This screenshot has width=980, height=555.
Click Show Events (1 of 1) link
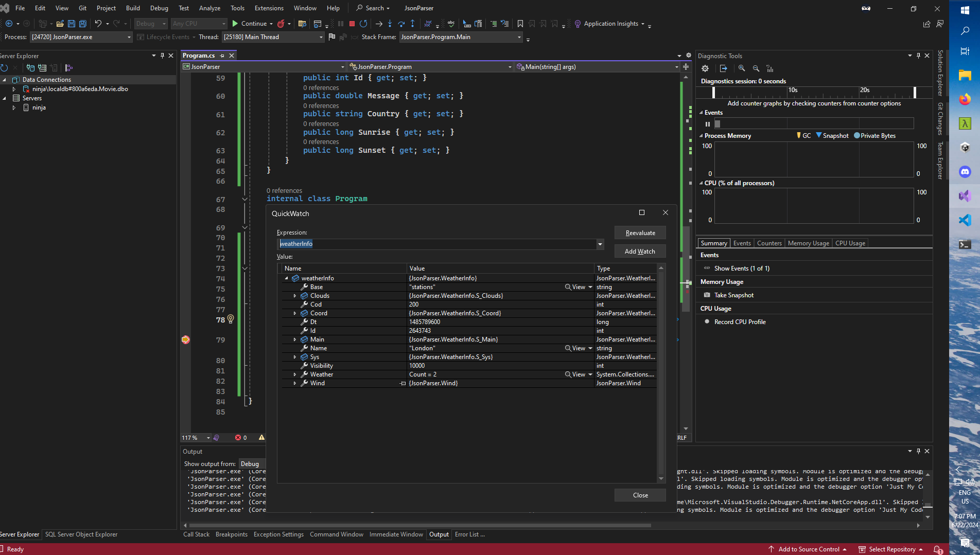pos(742,268)
